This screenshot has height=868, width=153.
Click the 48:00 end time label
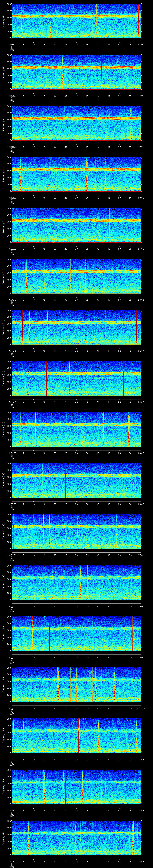pyautogui.click(x=141, y=96)
